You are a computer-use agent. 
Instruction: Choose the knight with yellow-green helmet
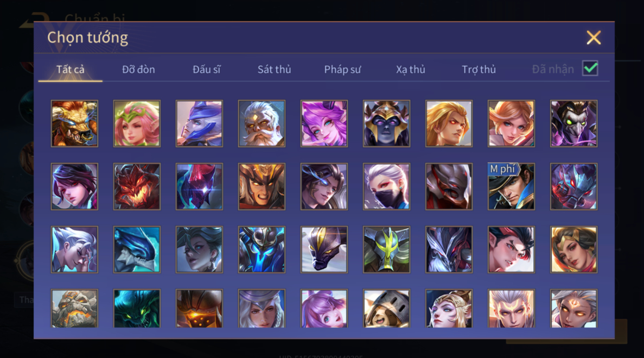click(386, 249)
